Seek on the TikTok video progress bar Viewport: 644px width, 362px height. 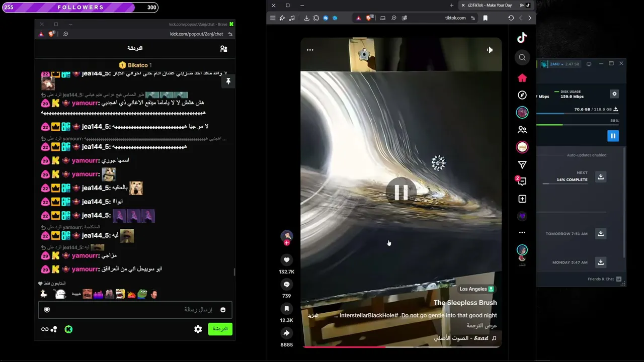(x=401, y=346)
